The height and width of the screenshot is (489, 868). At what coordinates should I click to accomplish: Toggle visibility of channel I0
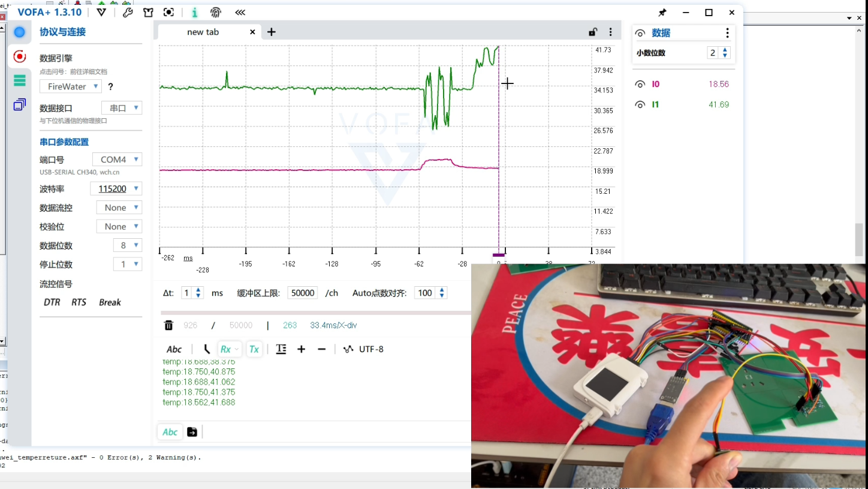click(640, 85)
